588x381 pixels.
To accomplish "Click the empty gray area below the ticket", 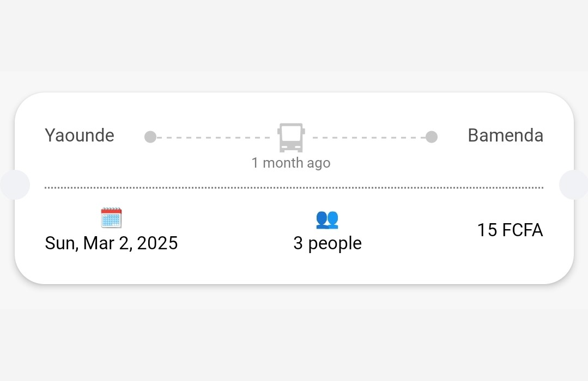I will pyautogui.click(x=294, y=343).
